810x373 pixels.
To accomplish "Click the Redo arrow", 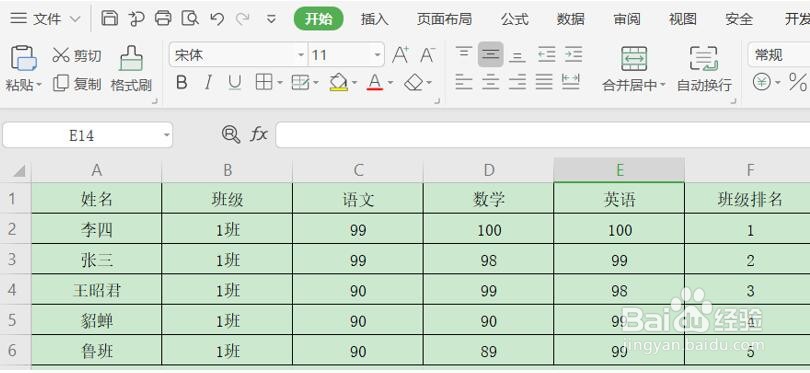I will point(242,19).
